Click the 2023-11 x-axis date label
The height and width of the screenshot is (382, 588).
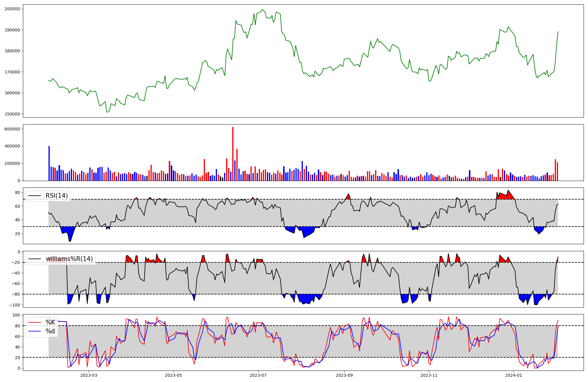(x=429, y=375)
